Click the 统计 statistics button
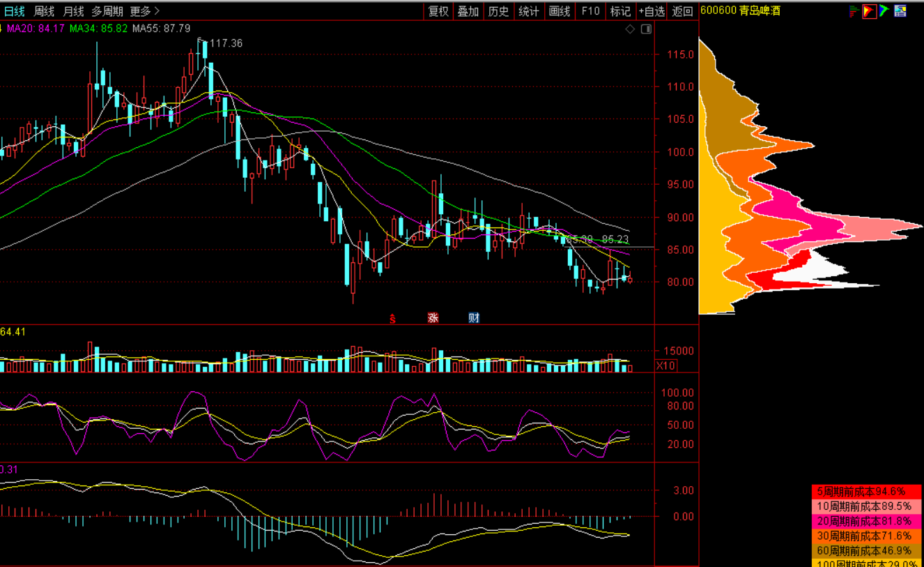The height and width of the screenshot is (567, 924). 529,11
